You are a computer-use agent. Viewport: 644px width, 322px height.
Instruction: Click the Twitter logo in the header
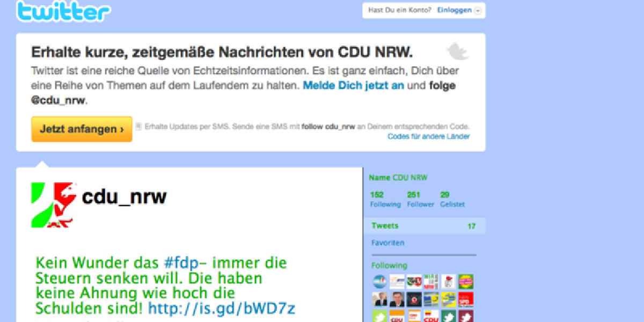tap(63, 12)
